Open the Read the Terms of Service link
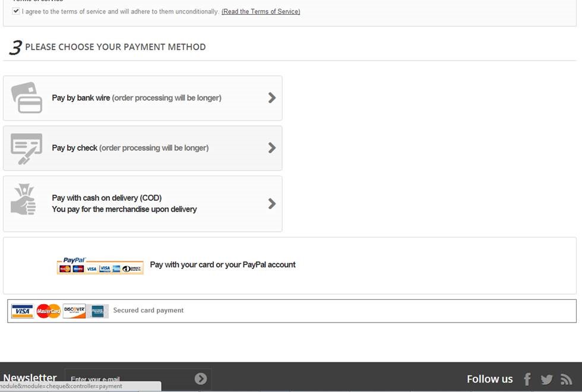The height and width of the screenshot is (392, 582). pos(261,12)
